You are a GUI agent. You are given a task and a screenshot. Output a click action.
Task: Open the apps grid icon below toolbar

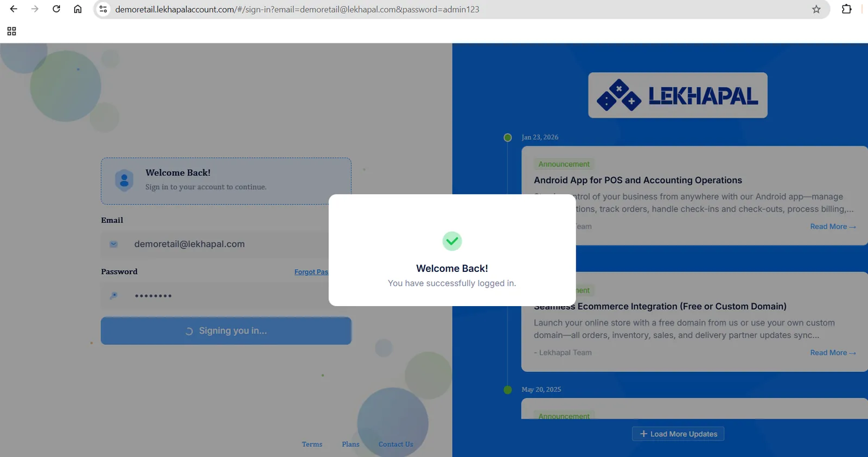point(11,31)
